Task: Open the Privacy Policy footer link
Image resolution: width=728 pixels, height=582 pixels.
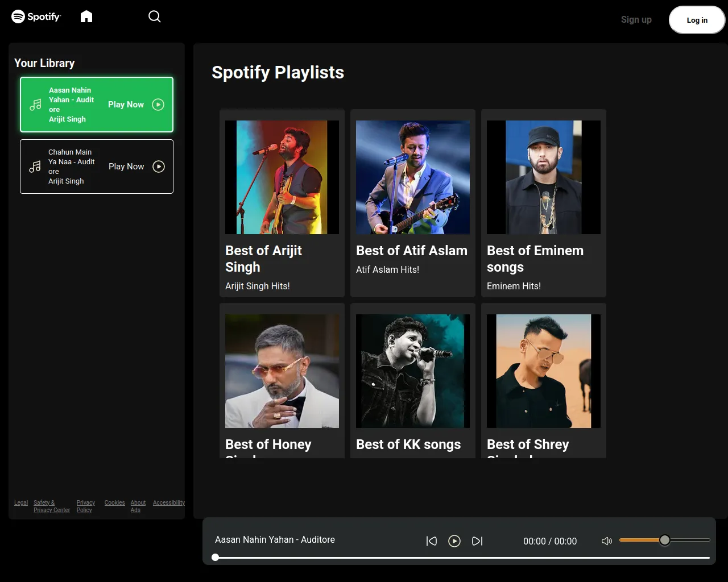Action: 86,506
